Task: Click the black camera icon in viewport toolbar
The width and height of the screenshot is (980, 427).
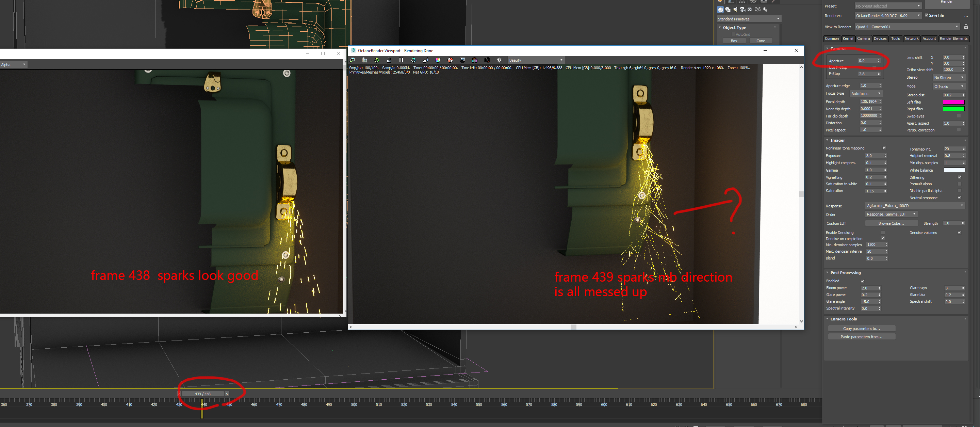Action: coord(487,60)
